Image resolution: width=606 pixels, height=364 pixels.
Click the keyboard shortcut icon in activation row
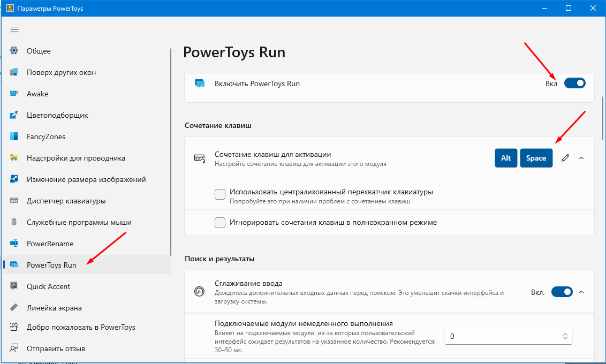point(200,158)
